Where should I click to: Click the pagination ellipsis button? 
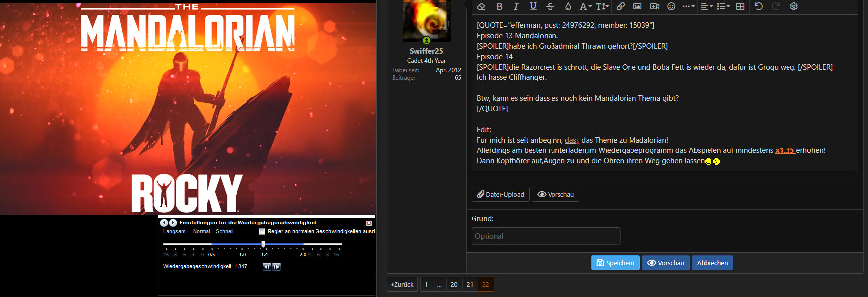coord(439,284)
